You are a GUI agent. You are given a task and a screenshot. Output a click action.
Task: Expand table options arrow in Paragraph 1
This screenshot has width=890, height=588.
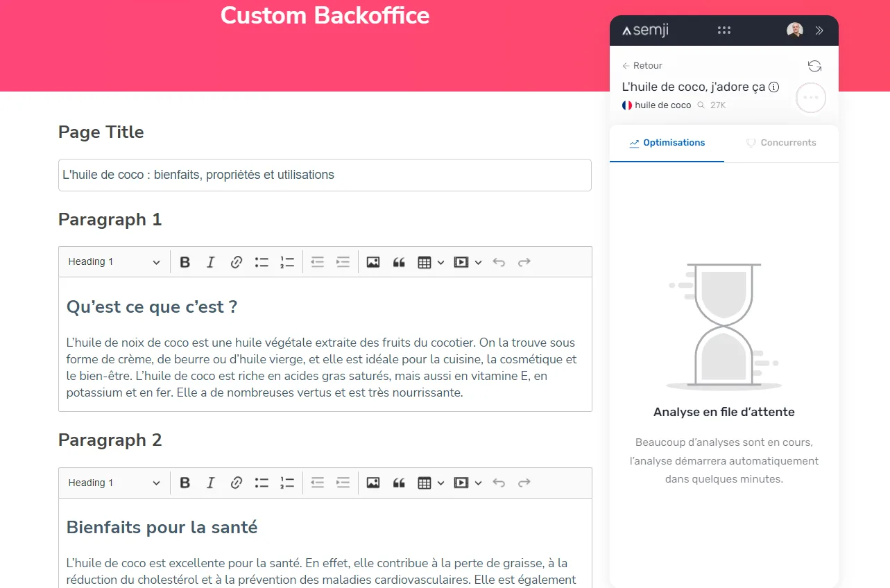pyautogui.click(x=440, y=262)
